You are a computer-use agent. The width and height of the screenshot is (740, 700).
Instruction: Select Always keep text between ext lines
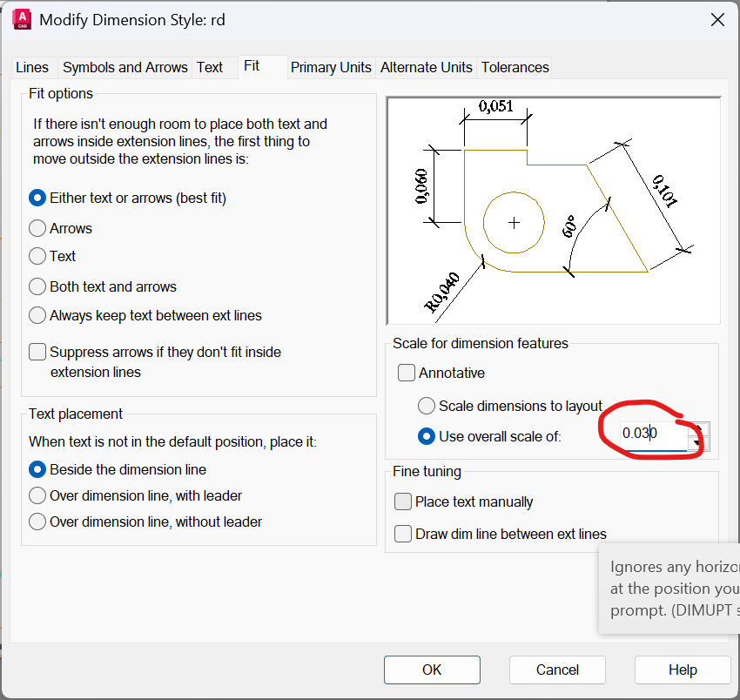[37, 315]
